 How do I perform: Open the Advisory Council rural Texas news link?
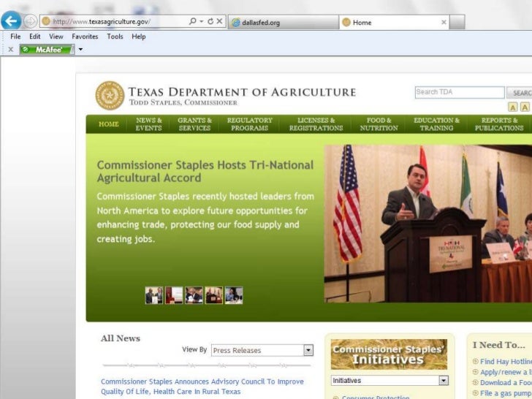202,387
